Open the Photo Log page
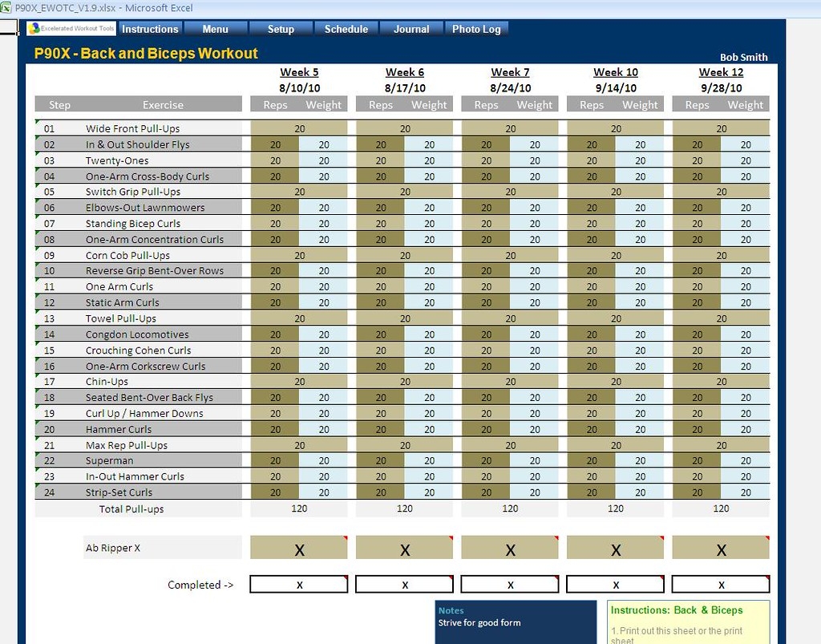 [x=476, y=29]
